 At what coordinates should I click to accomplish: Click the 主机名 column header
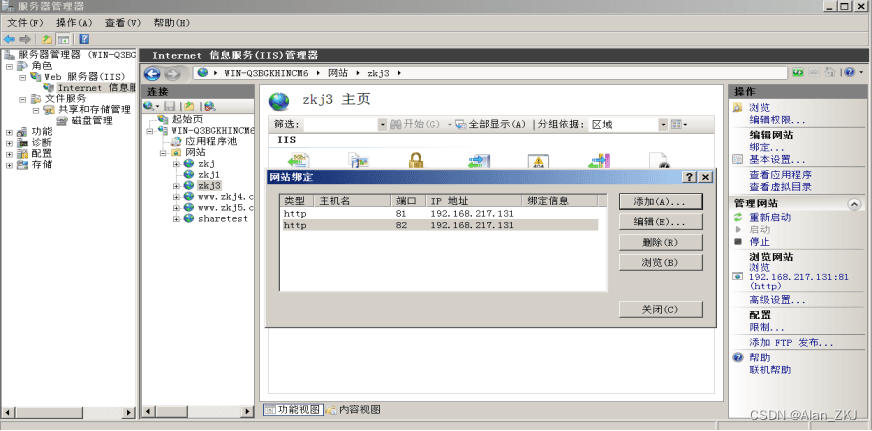[x=353, y=201]
